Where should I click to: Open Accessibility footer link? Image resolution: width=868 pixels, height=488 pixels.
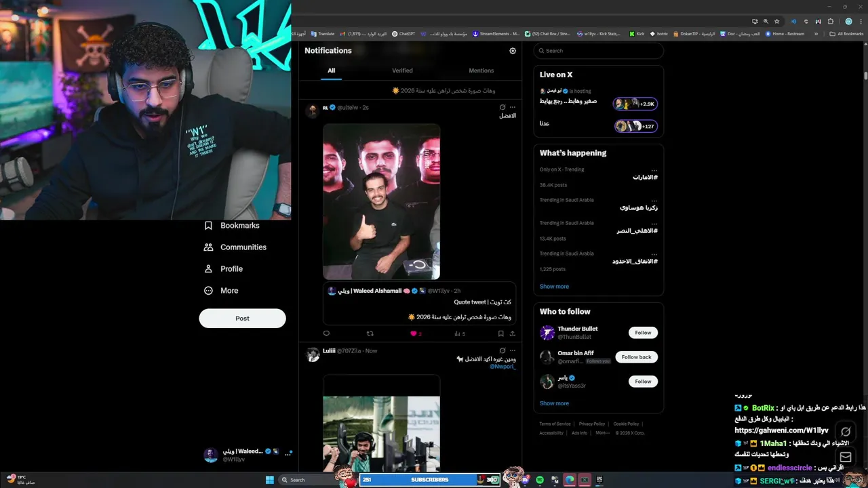[x=551, y=432]
